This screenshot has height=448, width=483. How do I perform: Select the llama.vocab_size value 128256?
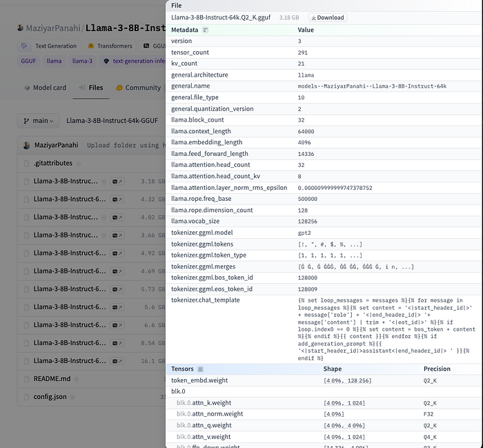point(308,222)
